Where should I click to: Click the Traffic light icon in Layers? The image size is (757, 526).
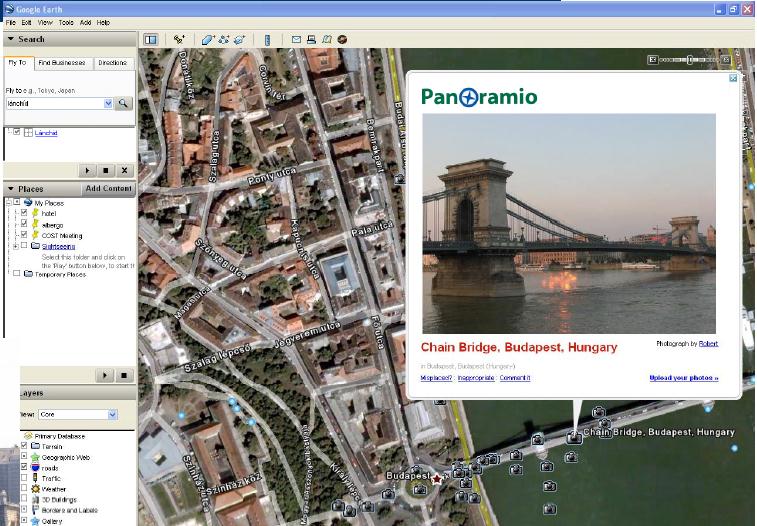coord(35,478)
